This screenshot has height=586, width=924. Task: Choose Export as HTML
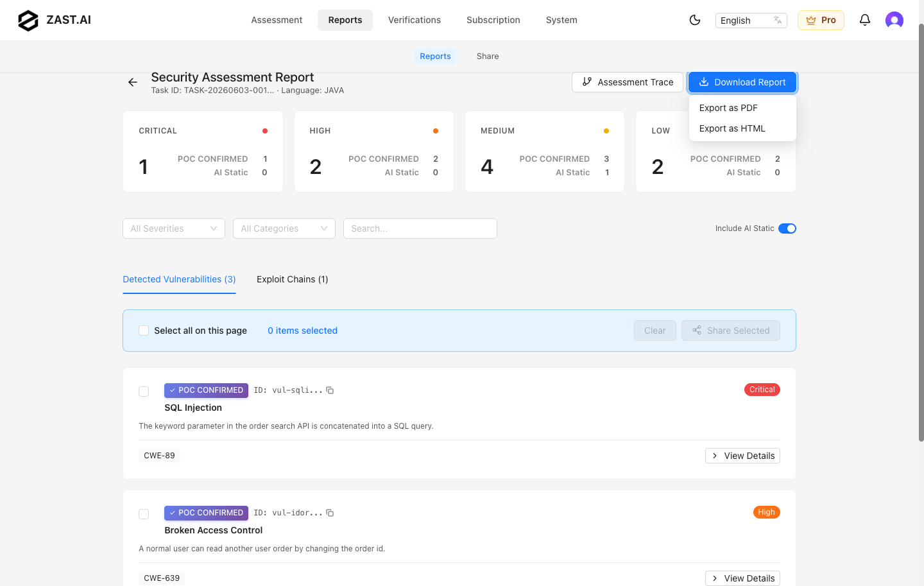tap(742, 128)
